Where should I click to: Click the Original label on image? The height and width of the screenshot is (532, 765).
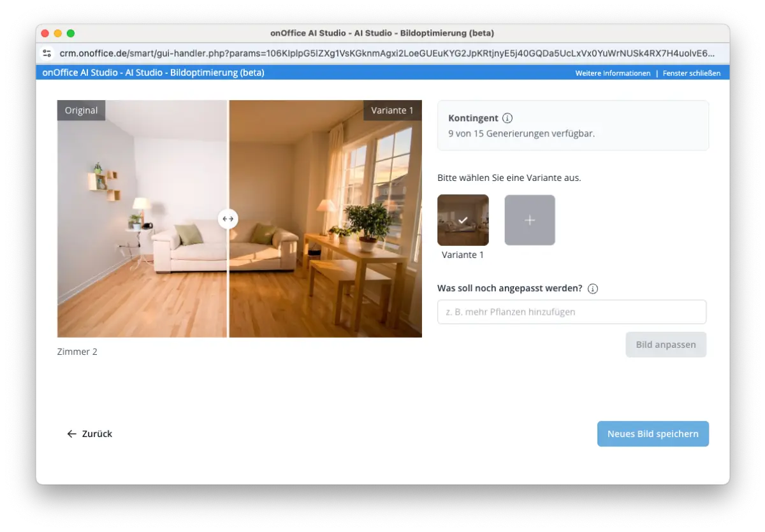point(81,110)
